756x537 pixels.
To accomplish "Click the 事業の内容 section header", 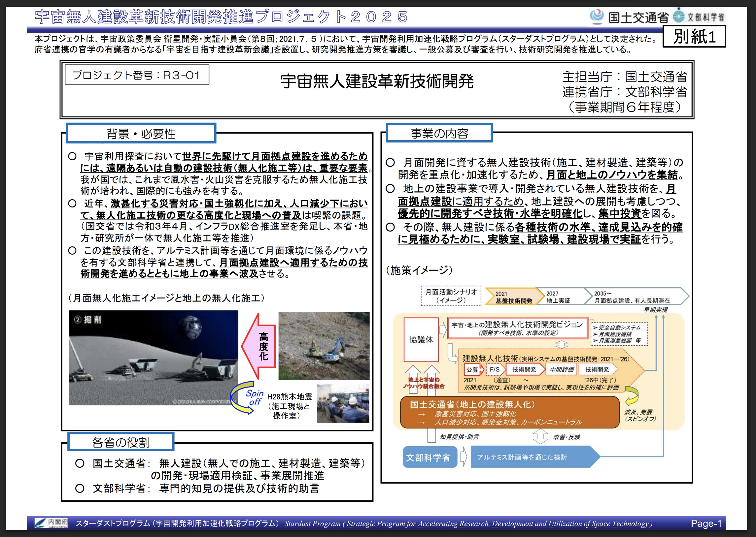I will (439, 133).
